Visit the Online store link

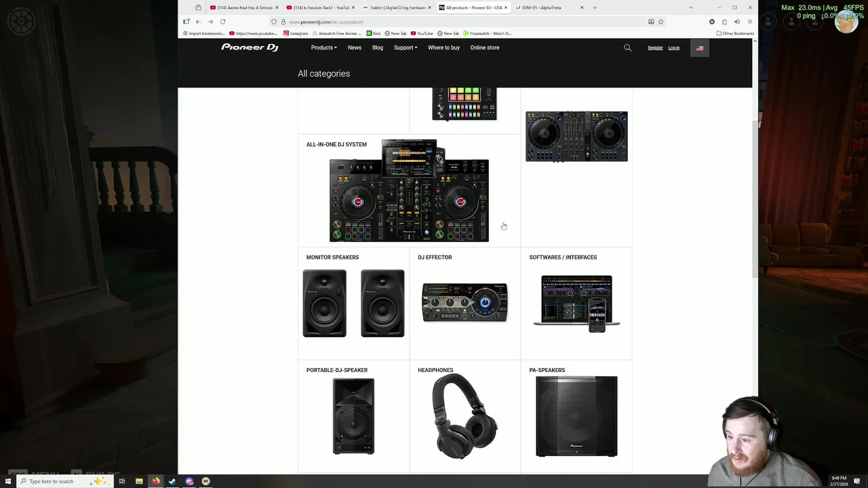tap(485, 47)
